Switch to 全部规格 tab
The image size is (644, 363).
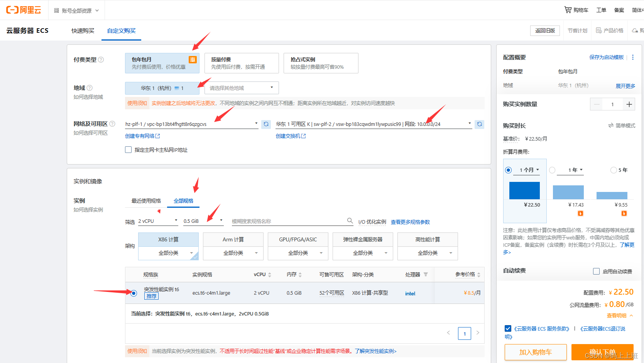[183, 201]
